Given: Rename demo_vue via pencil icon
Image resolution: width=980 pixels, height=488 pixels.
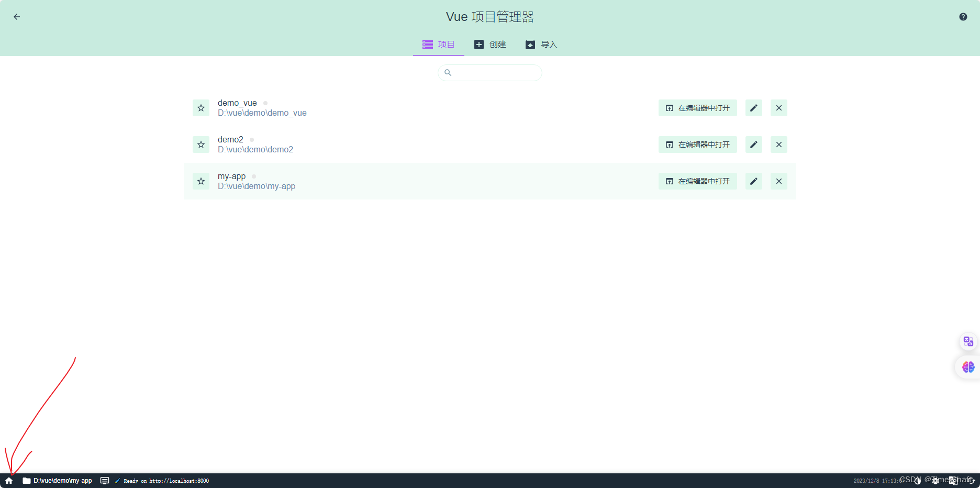Looking at the screenshot, I should pos(754,108).
